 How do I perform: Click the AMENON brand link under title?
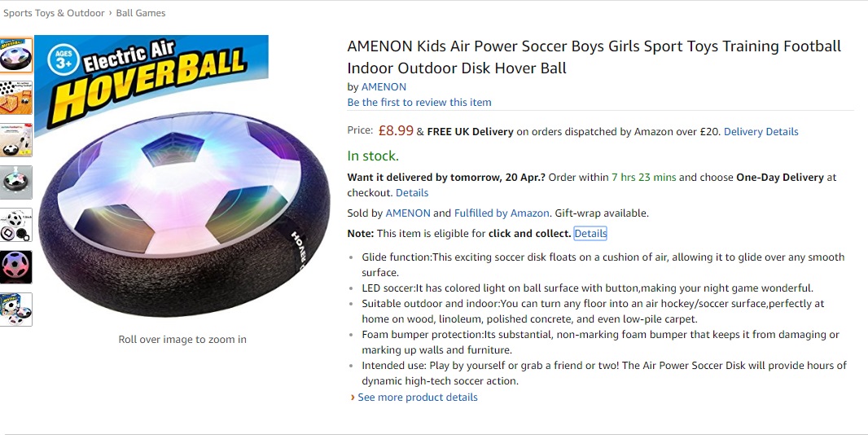pyautogui.click(x=384, y=86)
